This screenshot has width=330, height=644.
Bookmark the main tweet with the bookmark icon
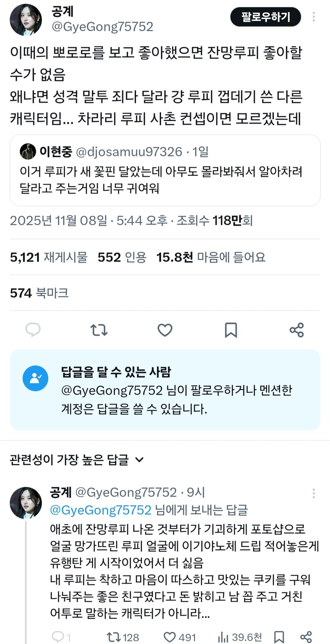(x=231, y=330)
